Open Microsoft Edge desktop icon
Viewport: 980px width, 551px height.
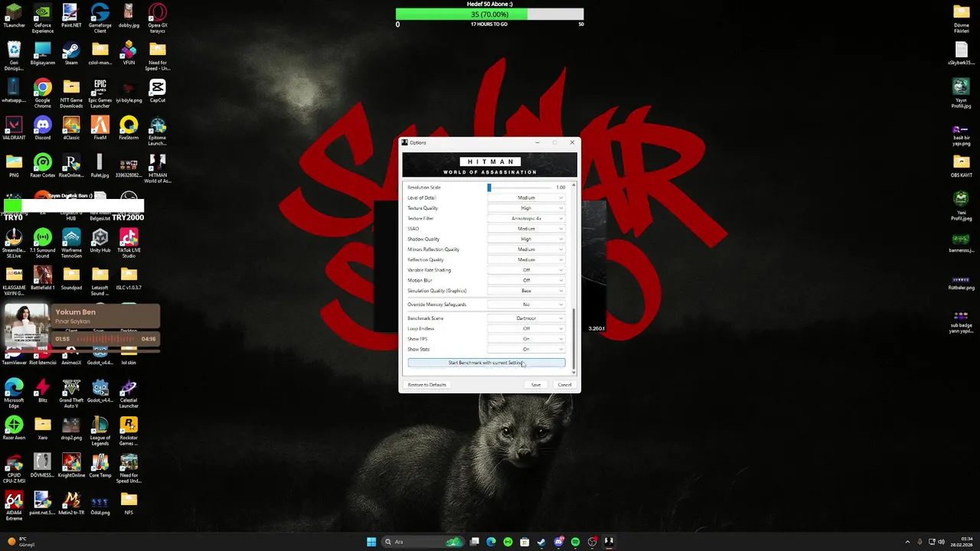tap(14, 393)
